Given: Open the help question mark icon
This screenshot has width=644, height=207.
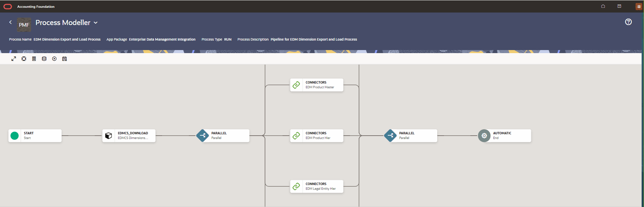Looking at the screenshot, I should 628,22.
